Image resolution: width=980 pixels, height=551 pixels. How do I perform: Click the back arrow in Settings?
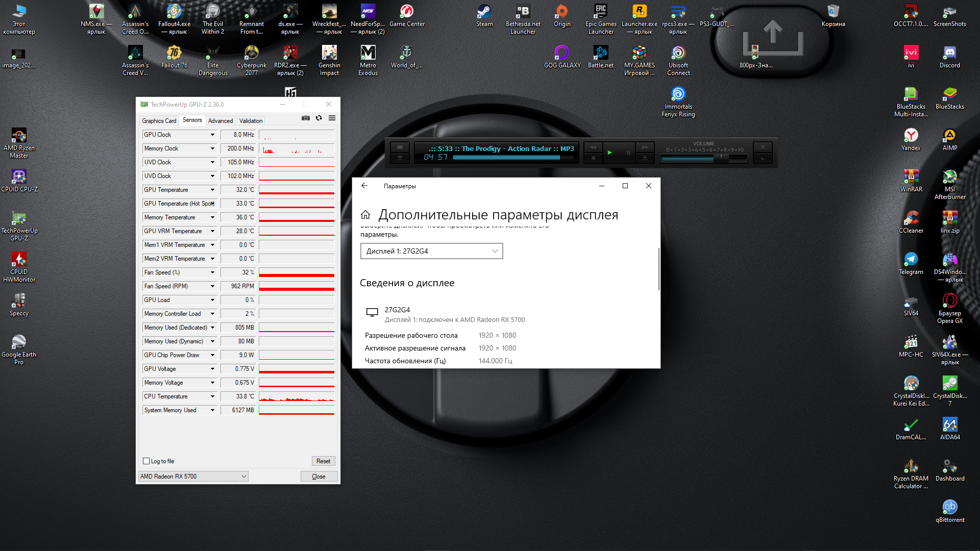364,186
